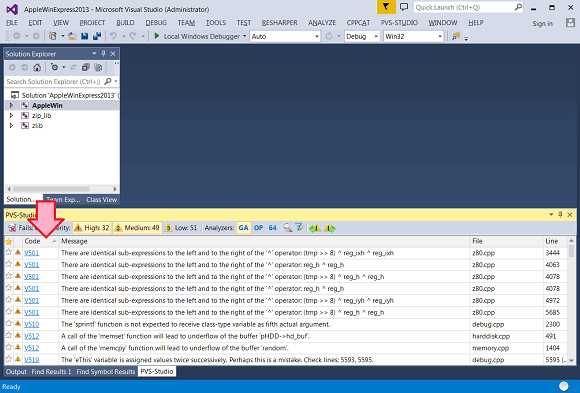
Task: Click the favorites star column header
Action: click(x=9, y=241)
